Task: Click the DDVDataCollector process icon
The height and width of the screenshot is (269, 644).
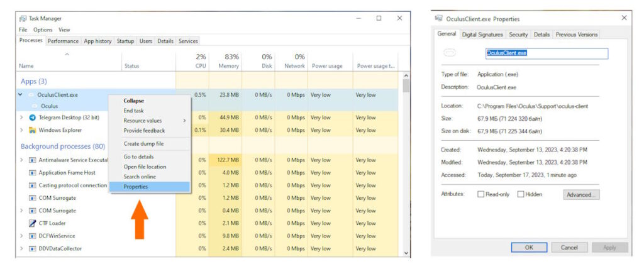Action: tap(33, 249)
